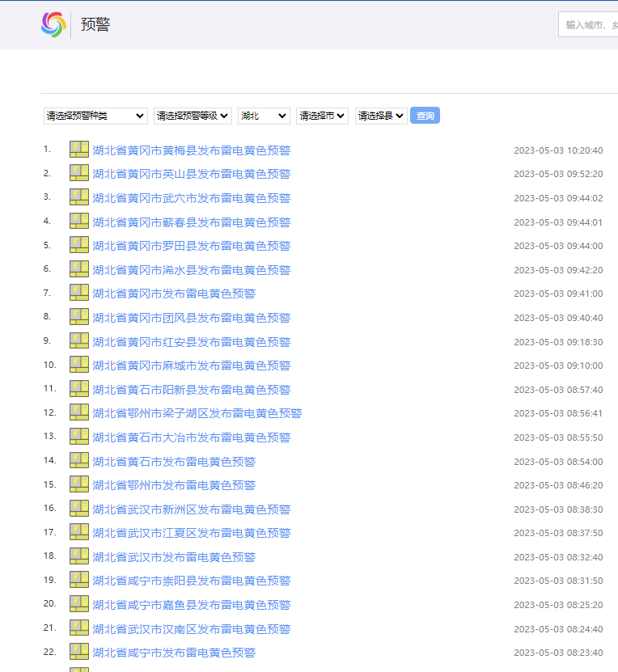Open 湖北省黄冈市武穴市 lightning warning link
The image size is (618, 672).
[x=192, y=198]
